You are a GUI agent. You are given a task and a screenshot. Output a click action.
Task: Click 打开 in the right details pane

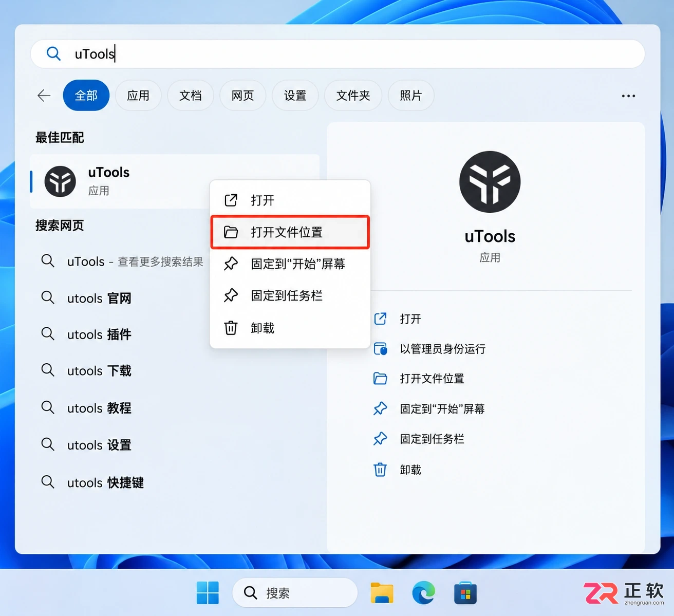point(410,319)
